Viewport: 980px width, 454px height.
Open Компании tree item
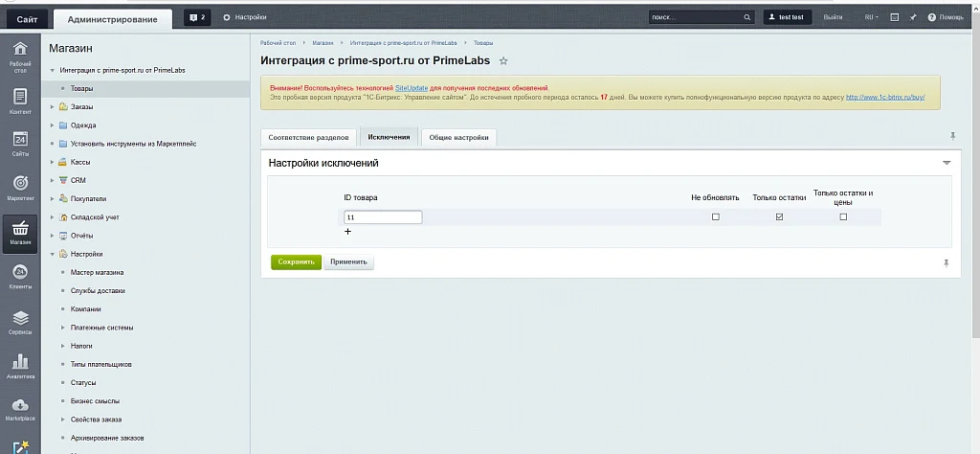click(85, 309)
